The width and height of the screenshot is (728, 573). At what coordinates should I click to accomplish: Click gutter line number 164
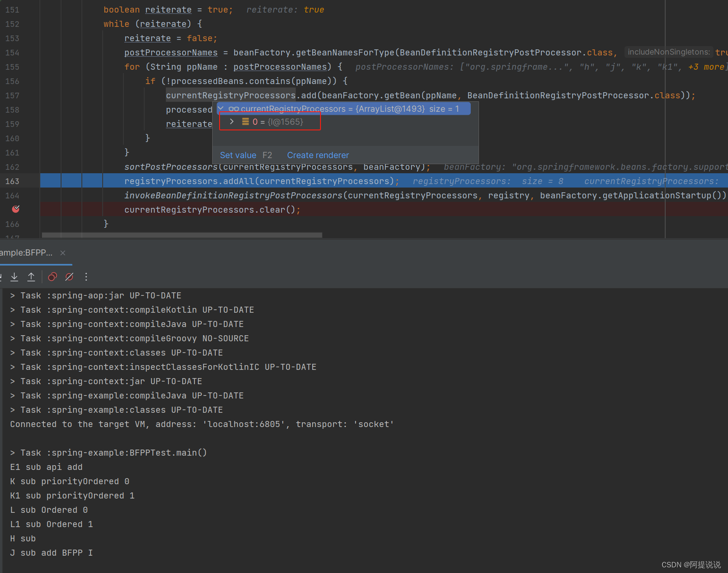point(12,195)
